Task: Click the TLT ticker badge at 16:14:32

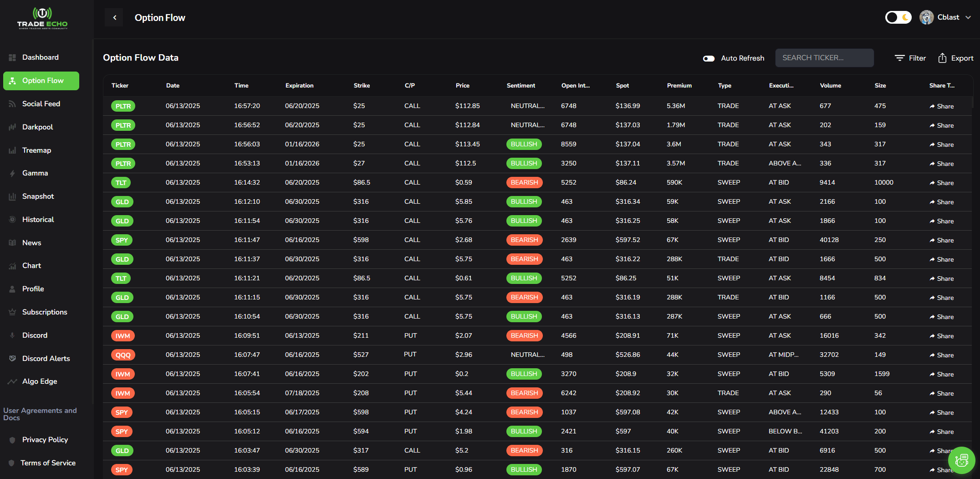Action: pos(121,183)
